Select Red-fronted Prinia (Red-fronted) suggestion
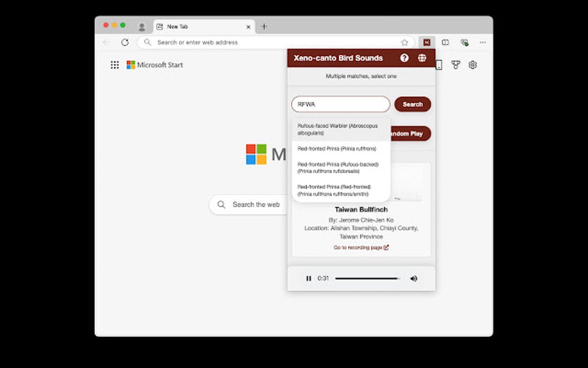This screenshot has width=588, height=368. [341, 190]
